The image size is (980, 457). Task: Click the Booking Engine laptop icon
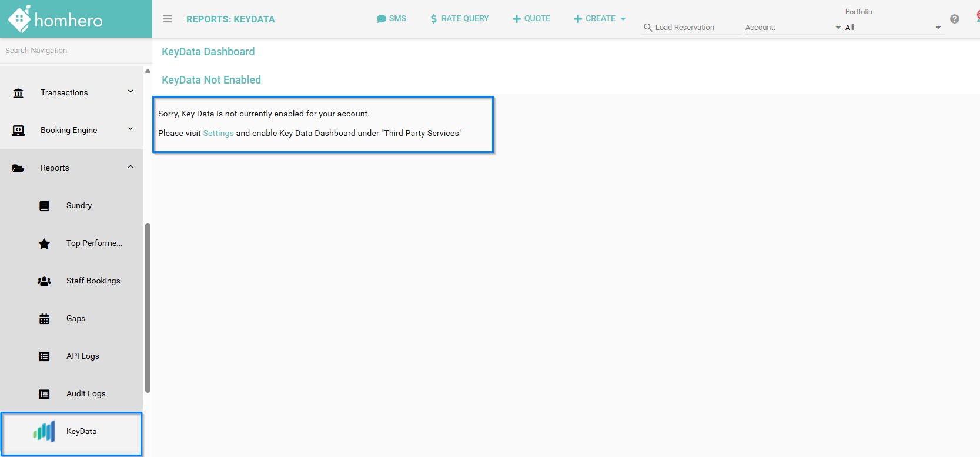18,131
